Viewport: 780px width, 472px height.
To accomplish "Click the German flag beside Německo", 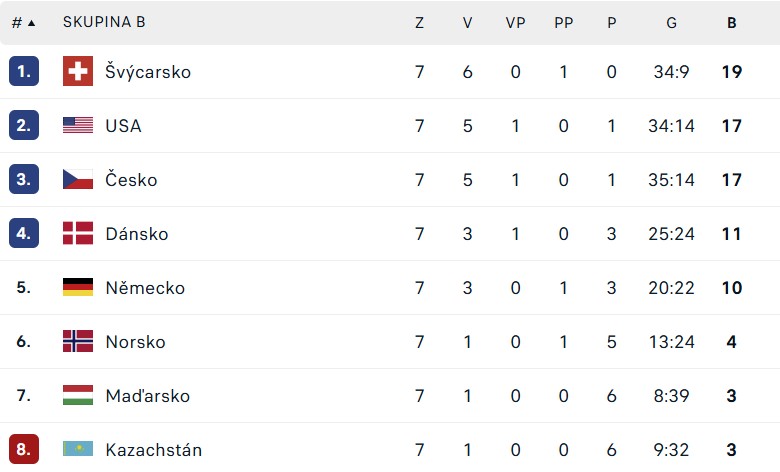I will [x=78, y=287].
